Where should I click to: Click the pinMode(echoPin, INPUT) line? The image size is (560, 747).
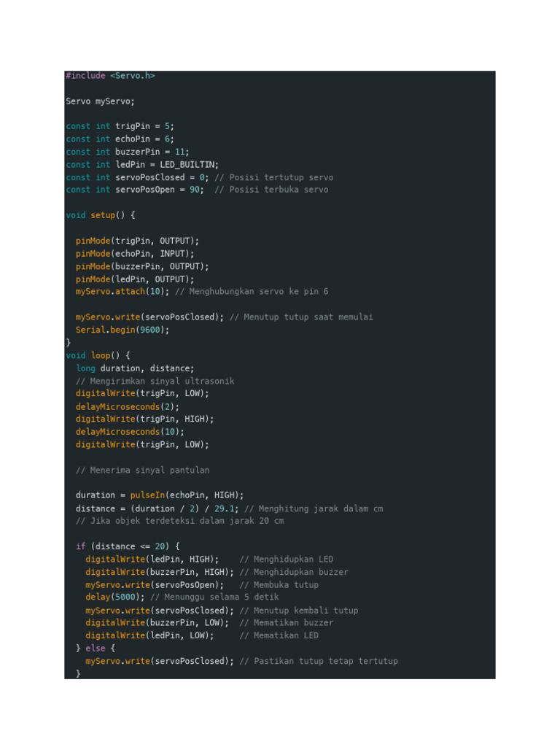coord(135,254)
